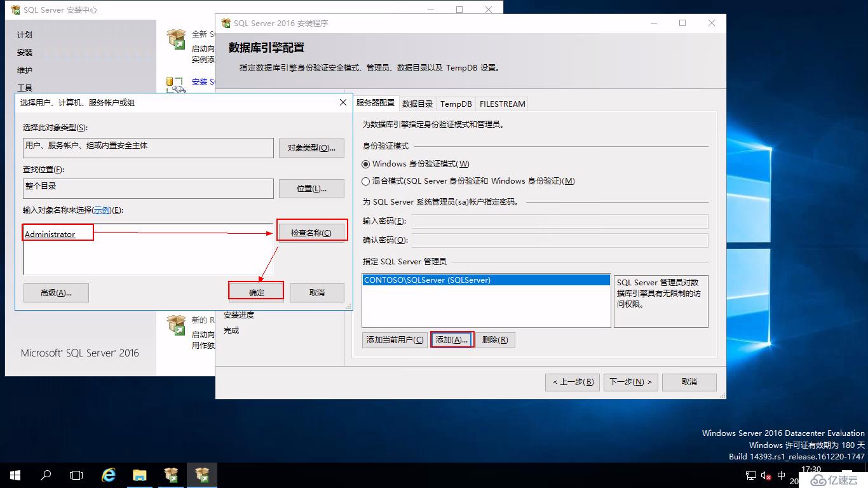Viewport: 868px width, 488px height.
Task: Click the 对象类型(O)... button
Action: pos(311,148)
